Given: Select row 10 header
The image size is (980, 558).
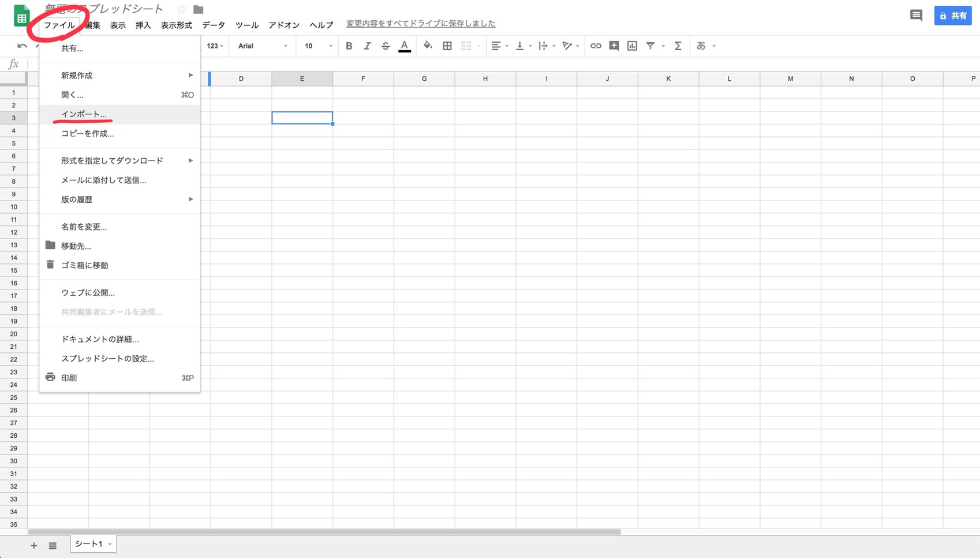Looking at the screenshot, I should click(x=14, y=207).
